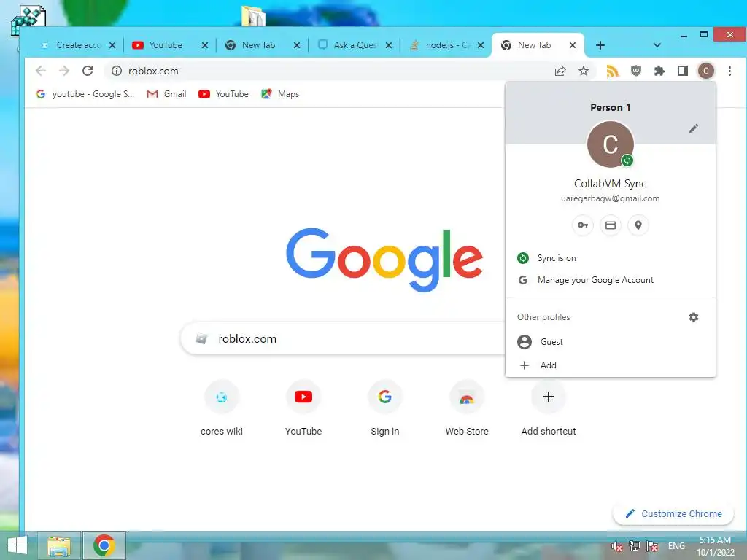
Task: Open saved passwords key icon
Action: (x=583, y=225)
